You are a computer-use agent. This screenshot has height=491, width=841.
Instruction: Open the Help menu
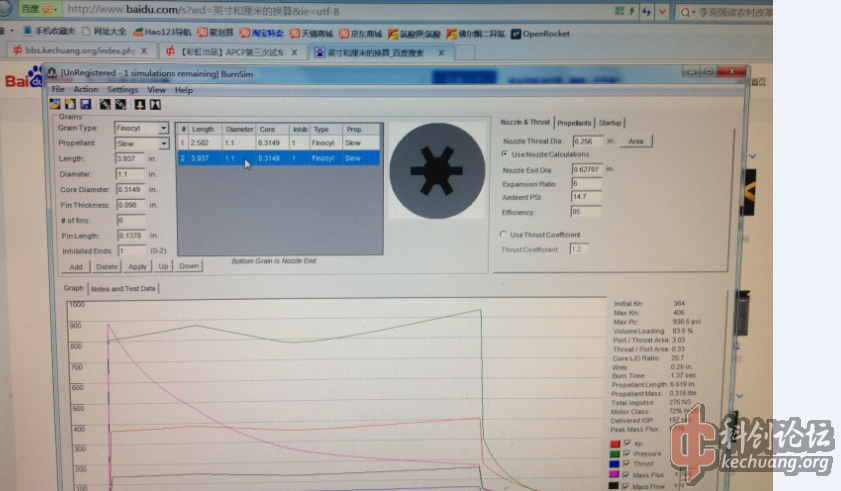click(x=183, y=90)
